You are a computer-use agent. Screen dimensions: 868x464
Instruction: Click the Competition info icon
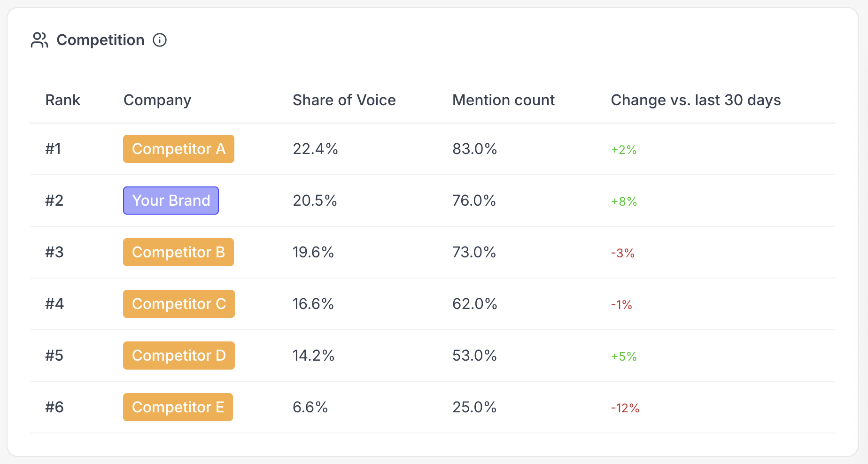[x=160, y=40]
